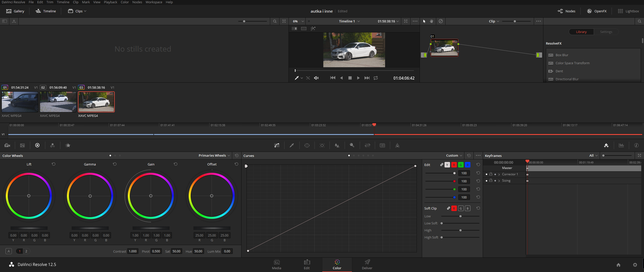
Task: Show the Keyframes palette icon
Action: (606, 145)
